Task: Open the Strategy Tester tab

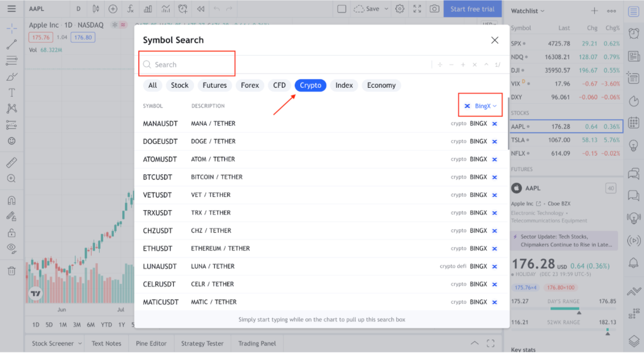Action: pos(202,343)
